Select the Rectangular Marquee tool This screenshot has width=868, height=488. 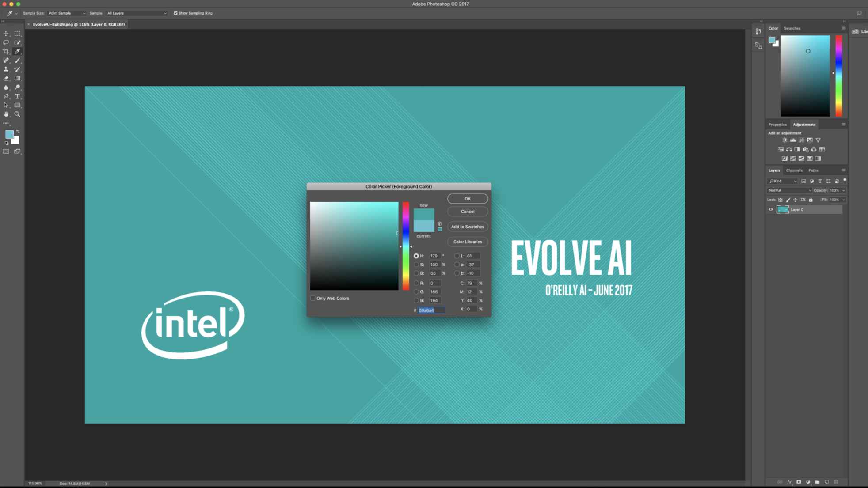tap(17, 34)
